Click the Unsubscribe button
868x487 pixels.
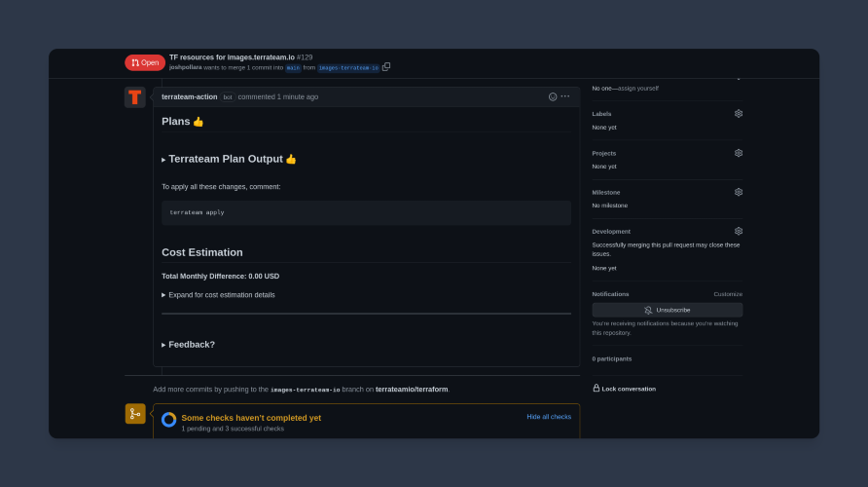(667, 311)
